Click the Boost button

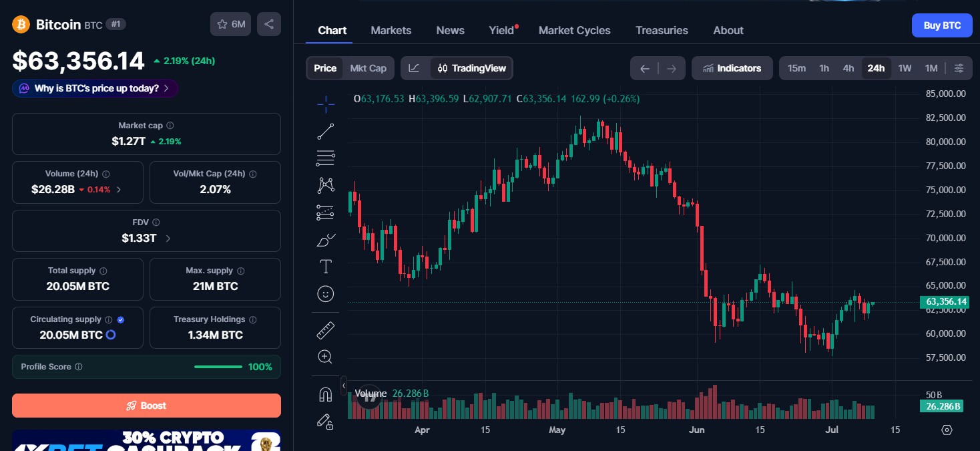tap(146, 406)
